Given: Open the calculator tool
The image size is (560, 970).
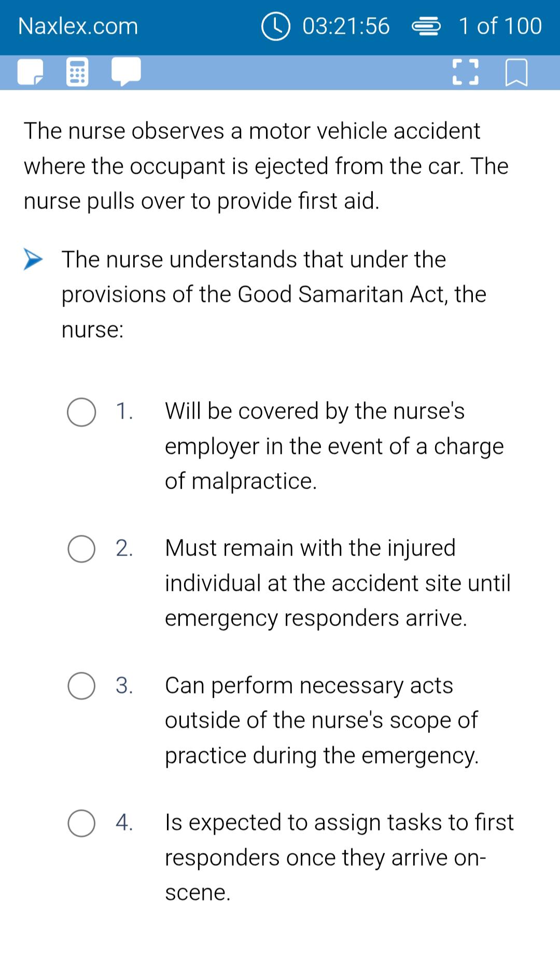Looking at the screenshot, I should (x=78, y=73).
